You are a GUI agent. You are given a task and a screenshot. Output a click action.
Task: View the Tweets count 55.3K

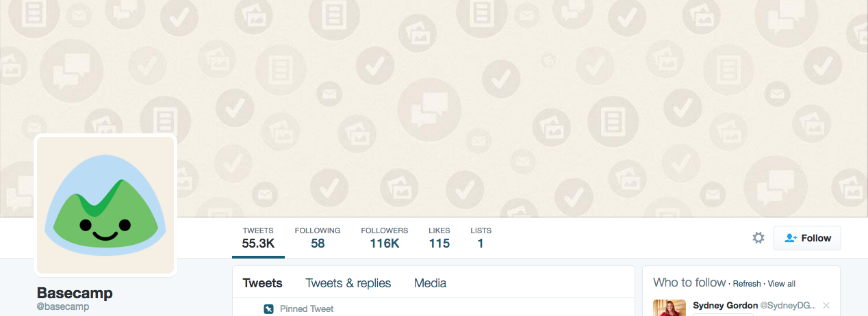pyautogui.click(x=258, y=237)
